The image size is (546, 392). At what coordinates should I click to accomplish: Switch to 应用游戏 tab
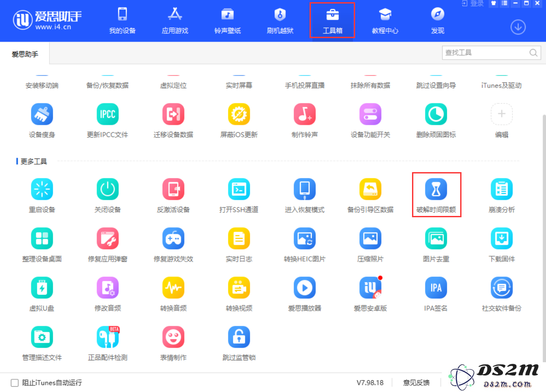[175, 21]
